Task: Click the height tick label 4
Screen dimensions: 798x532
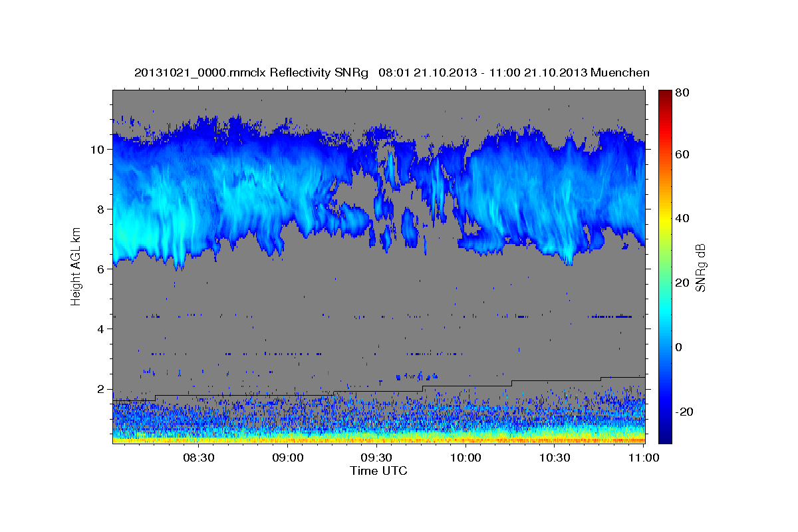Action: (x=102, y=329)
